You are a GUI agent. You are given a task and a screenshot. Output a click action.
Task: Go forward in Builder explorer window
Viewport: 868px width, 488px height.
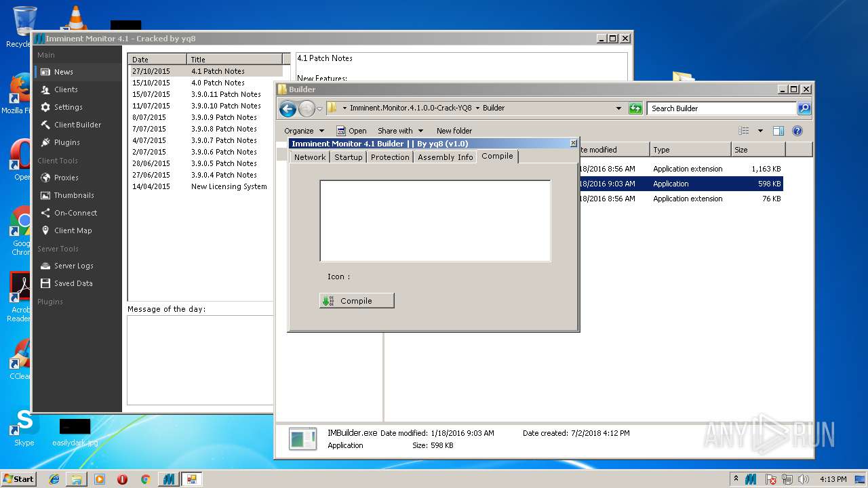307,108
